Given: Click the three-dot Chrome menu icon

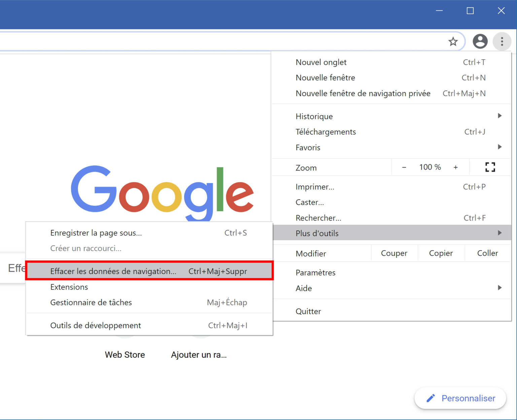Looking at the screenshot, I should [502, 41].
